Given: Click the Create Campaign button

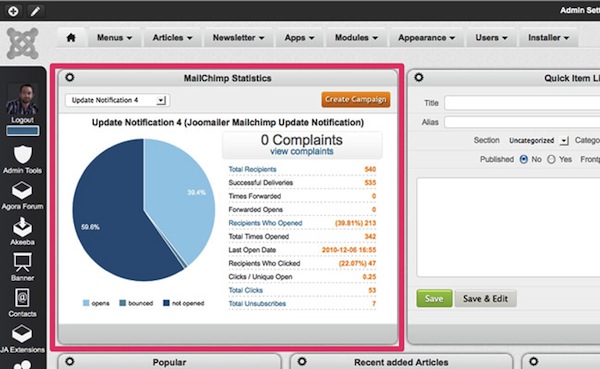Looking at the screenshot, I should point(356,100).
